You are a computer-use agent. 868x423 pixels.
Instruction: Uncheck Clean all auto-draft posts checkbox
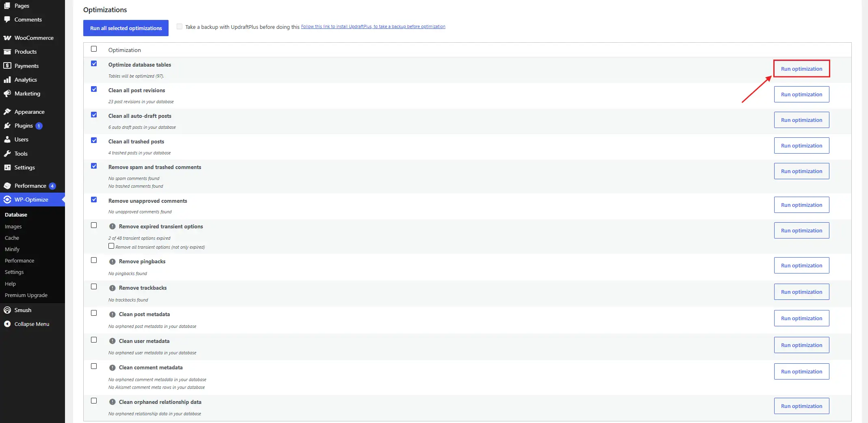click(94, 115)
